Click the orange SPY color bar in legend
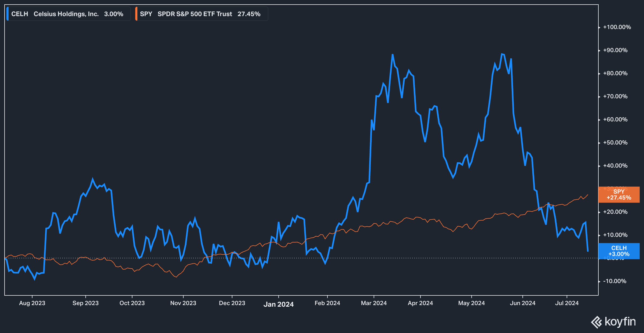644x333 pixels. 136,14
